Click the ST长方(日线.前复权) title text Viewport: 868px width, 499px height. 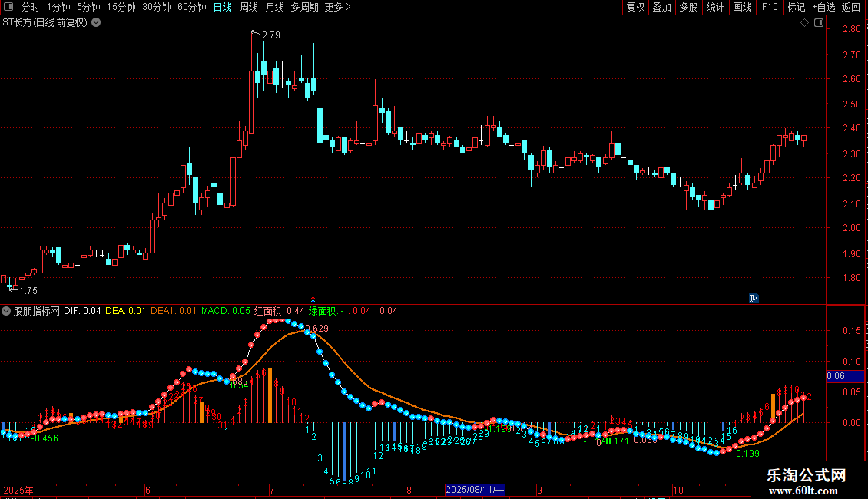(x=45, y=23)
